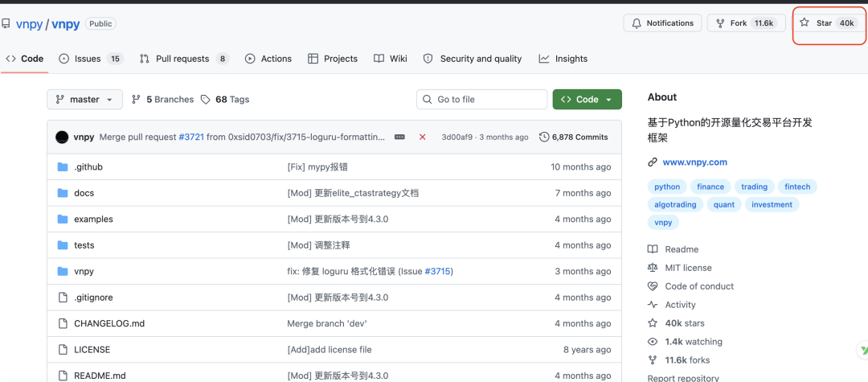Switch to the Pull requests tab
The height and width of the screenshot is (382, 868).
pyautogui.click(x=184, y=59)
